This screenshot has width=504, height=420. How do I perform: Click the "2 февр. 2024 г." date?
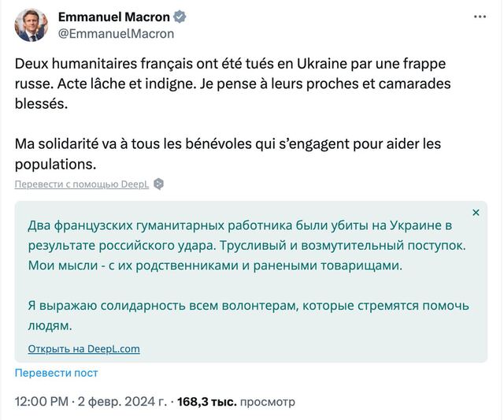coord(123,402)
